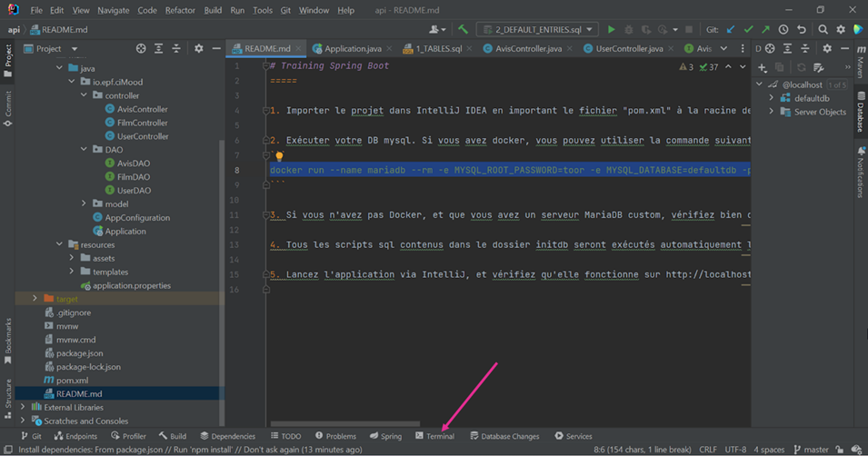Toggle tool window bars icon in status bar corner

8,450
